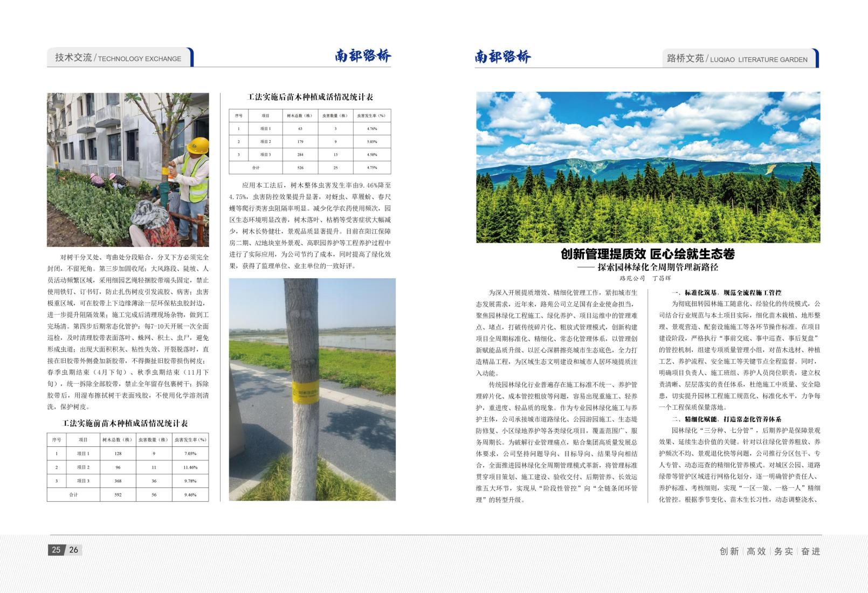868x593 pixels.
Task: Select the 526 total trees cell
Action: 300,168
